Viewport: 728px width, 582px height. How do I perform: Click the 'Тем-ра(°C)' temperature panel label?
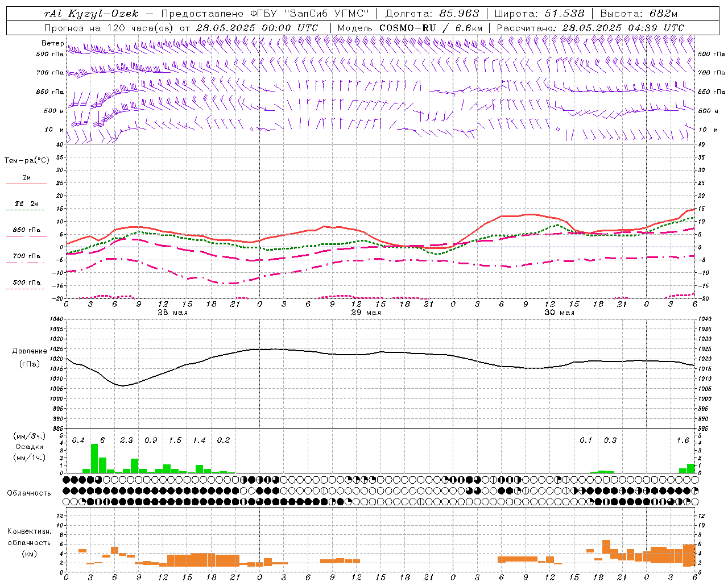tap(27, 161)
